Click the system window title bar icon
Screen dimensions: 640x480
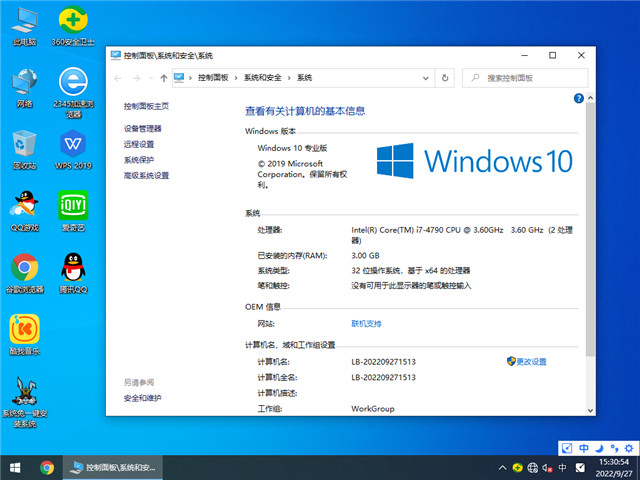tap(116, 55)
